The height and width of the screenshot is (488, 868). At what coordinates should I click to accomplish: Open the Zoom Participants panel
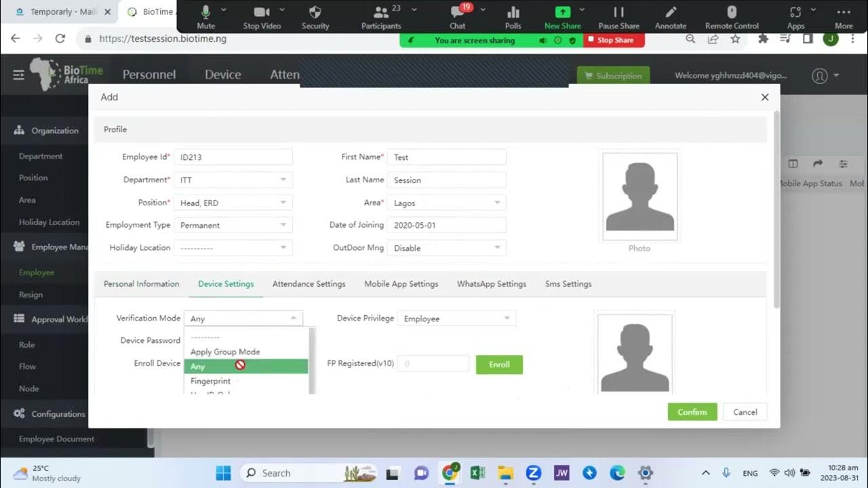[381, 16]
